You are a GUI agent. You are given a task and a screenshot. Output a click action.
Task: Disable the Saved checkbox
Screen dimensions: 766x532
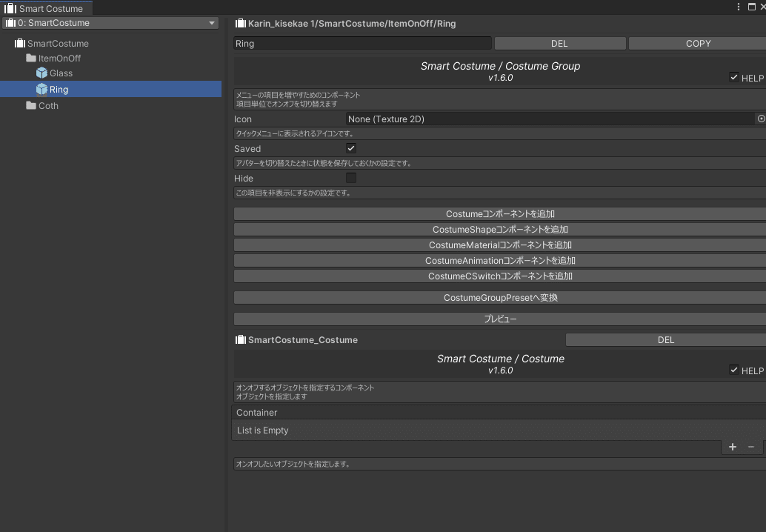click(x=351, y=148)
